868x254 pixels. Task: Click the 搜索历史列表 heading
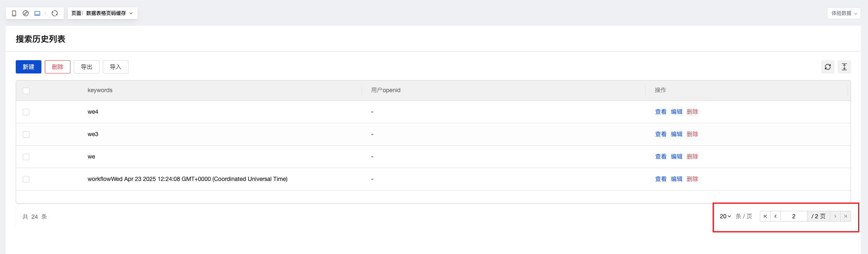(41, 39)
